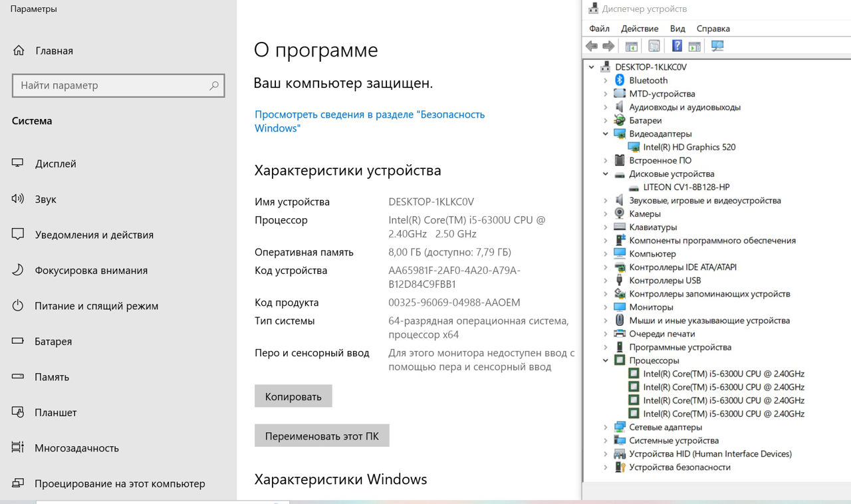
Task: Click the Оперативная память value 8,00 ГБ
Action: [x=449, y=252]
